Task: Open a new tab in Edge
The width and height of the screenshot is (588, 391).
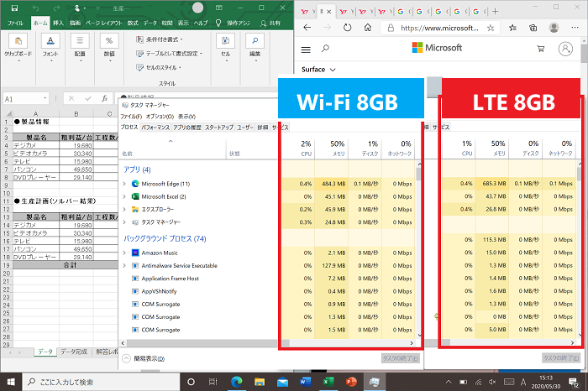Action: [x=495, y=12]
